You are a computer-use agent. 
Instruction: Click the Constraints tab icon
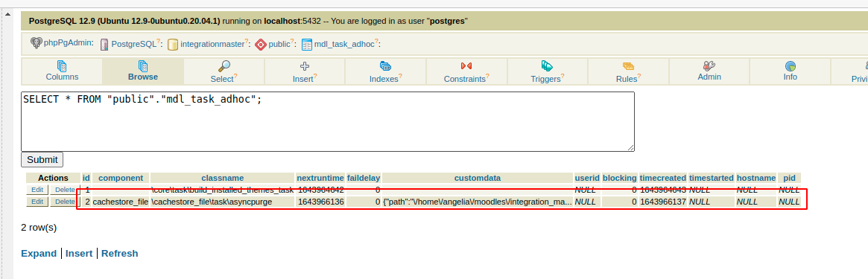466,65
